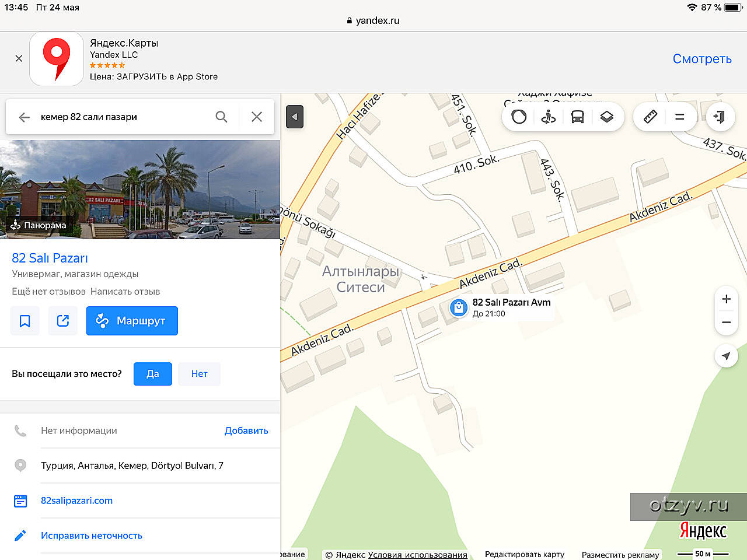Tap the 13:45 clock in status bar

pyautogui.click(x=16, y=8)
